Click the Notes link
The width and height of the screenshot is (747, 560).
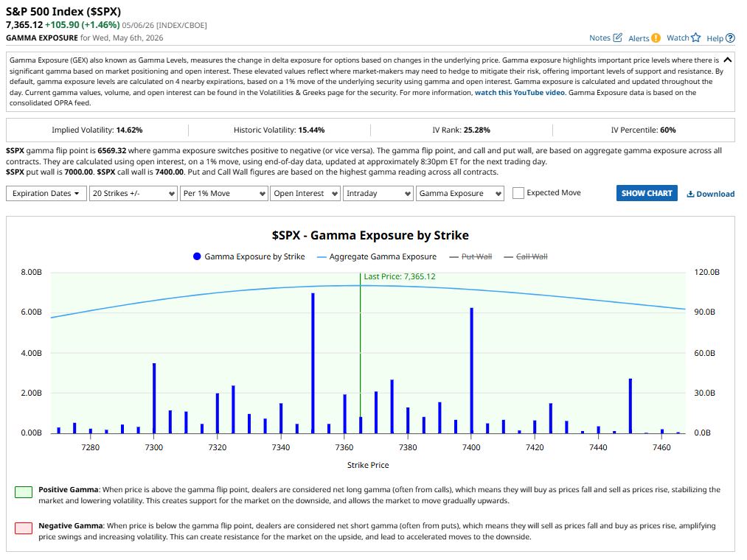coord(600,38)
